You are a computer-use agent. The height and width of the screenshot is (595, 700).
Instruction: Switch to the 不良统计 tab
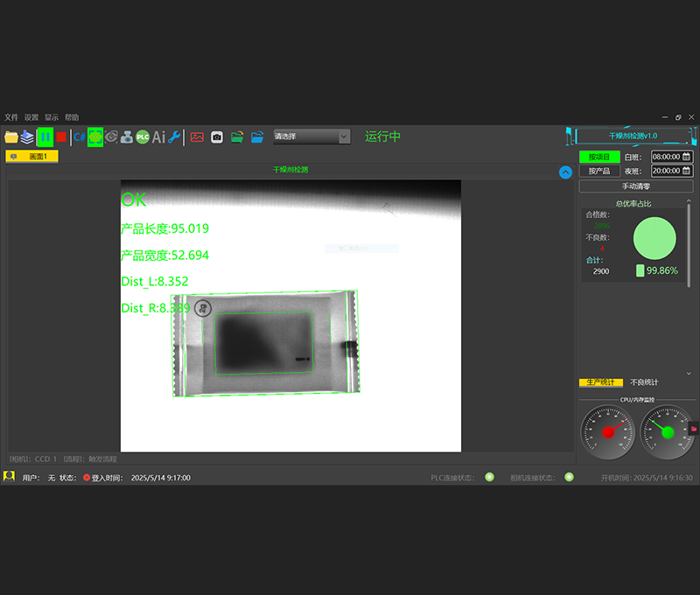click(x=644, y=382)
